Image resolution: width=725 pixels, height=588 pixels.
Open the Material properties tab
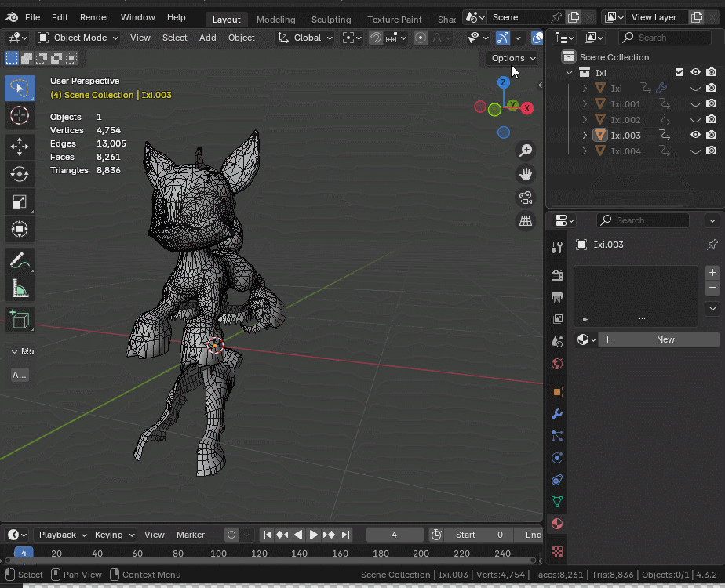[557, 524]
